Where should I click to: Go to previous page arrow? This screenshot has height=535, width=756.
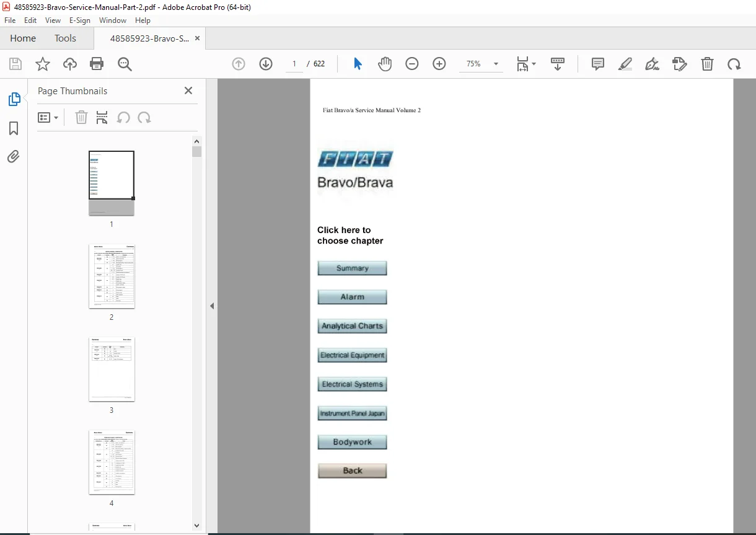[239, 64]
